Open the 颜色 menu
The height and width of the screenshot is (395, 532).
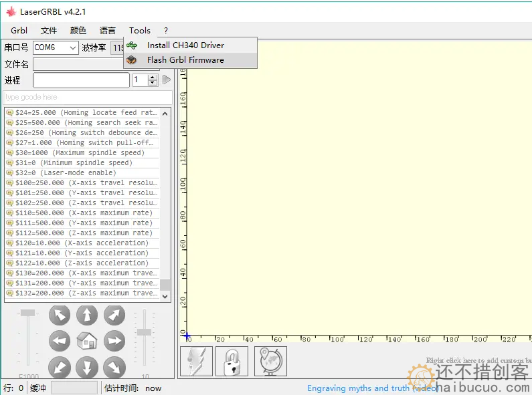[x=78, y=31]
